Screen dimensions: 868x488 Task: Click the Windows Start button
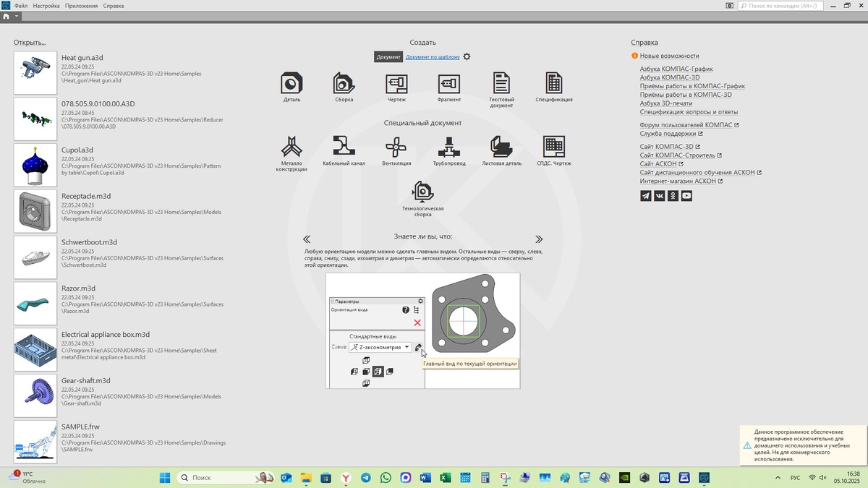[x=164, y=477]
